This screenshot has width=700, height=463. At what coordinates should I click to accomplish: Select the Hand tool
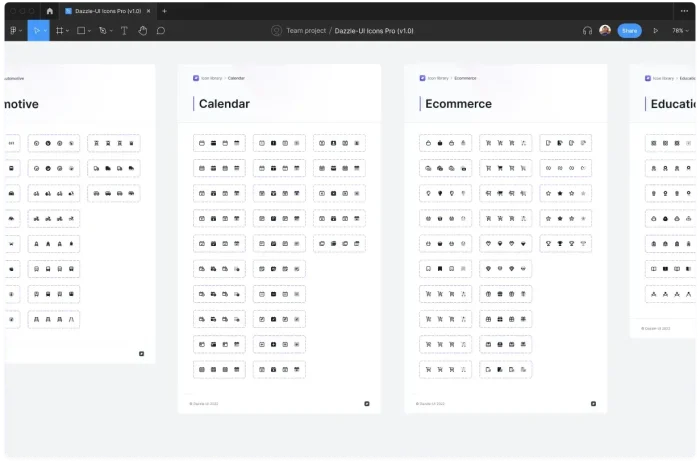click(x=142, y=31)
